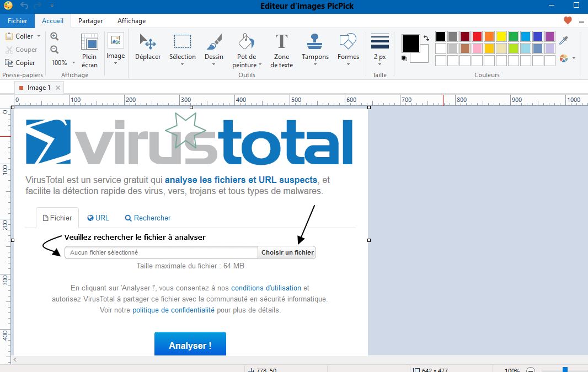Click the undo arrow in title bar
The image size is (588, 372).
[24, 6]
